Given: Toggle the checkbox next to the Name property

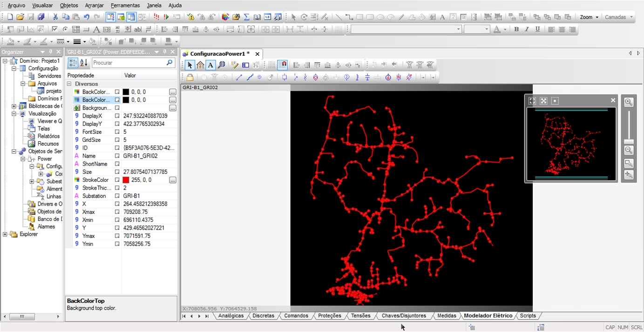Looking at the screenshot, I should [x=117, y=156].
